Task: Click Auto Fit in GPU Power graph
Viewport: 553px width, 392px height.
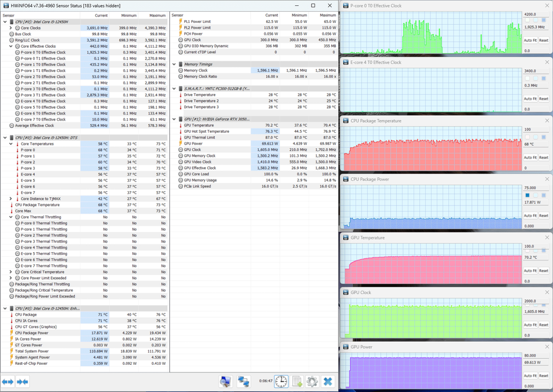Action: 530,376
